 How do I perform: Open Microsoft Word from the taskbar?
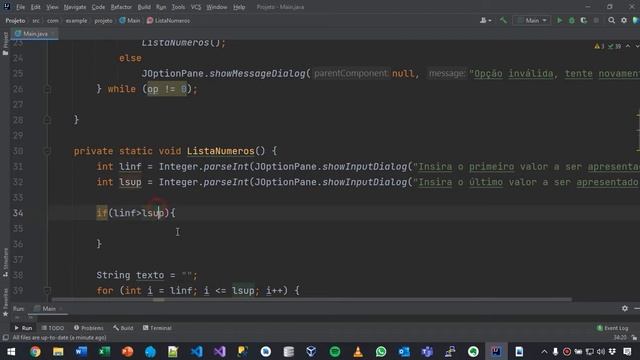pos(81,351)
